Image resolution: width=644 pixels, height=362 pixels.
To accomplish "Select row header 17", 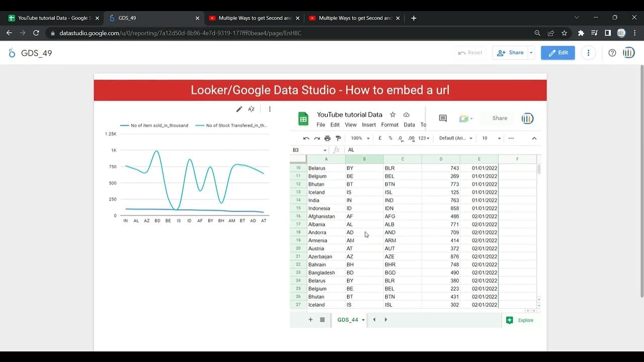I will click(x=298, y=224).
